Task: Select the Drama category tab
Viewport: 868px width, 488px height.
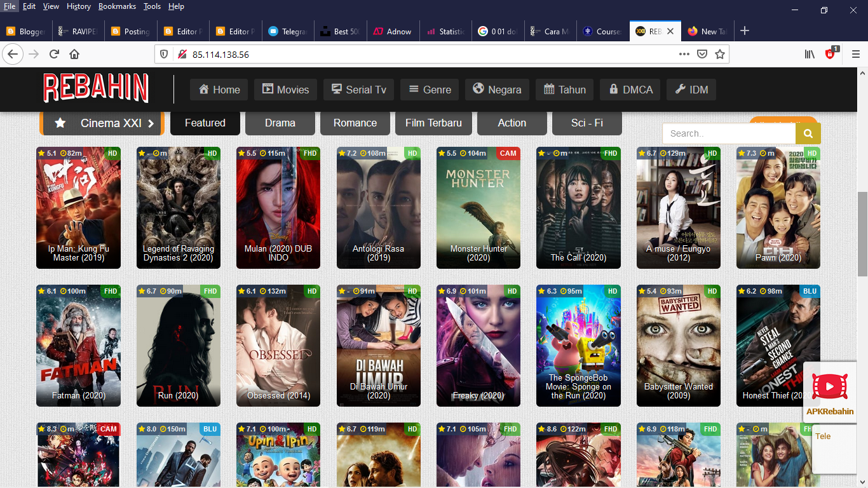Action: 280,123
